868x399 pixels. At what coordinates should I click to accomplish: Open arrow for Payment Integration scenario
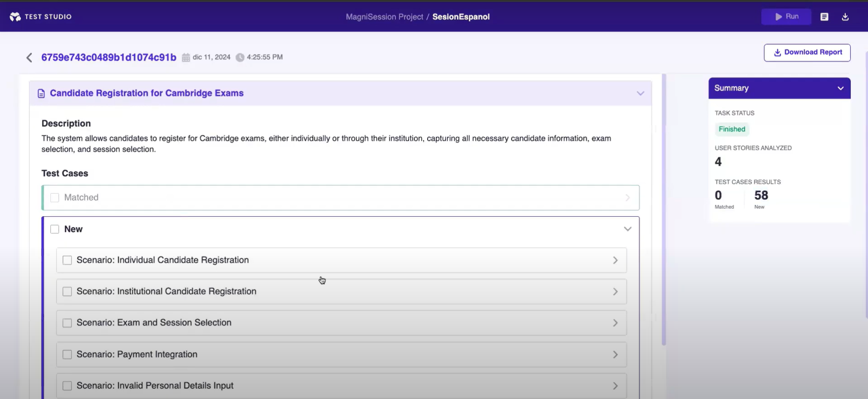pos(615,355)
